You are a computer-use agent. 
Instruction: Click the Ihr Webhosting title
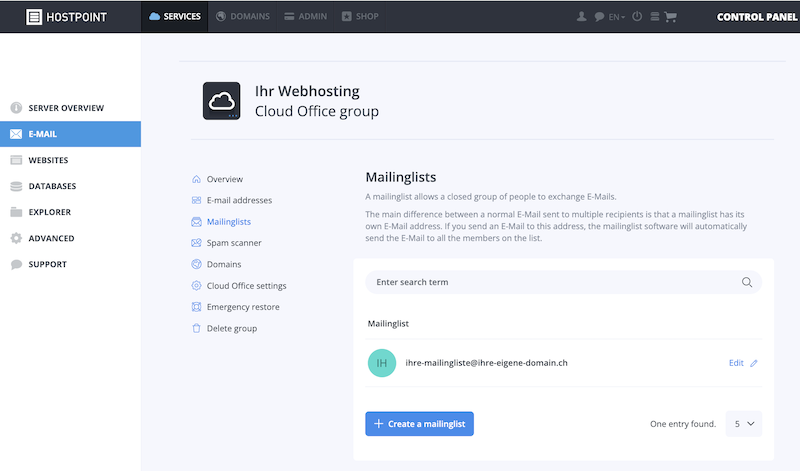click(307, 91)
